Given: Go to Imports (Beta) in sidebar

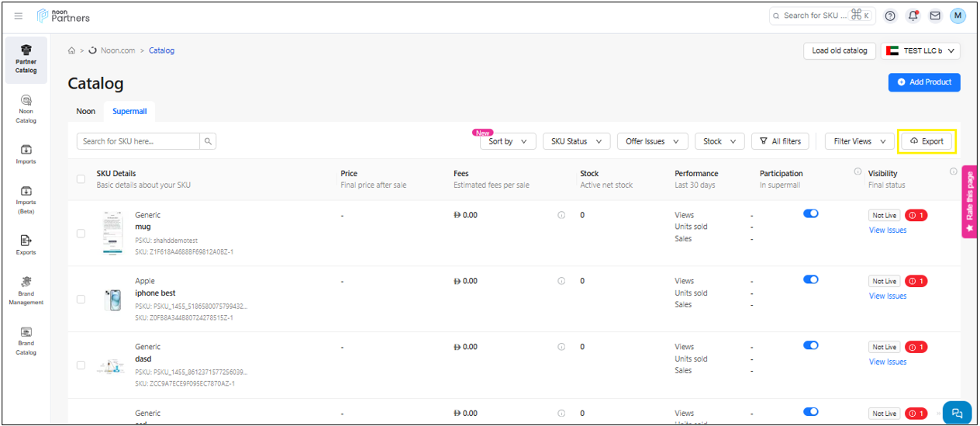Looking at the screenshot, I should tap(26, 199).
